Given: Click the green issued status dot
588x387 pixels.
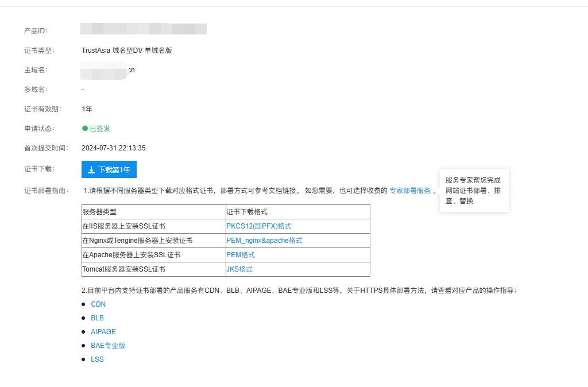Looking at the screenshot, I should coord(85,129).
